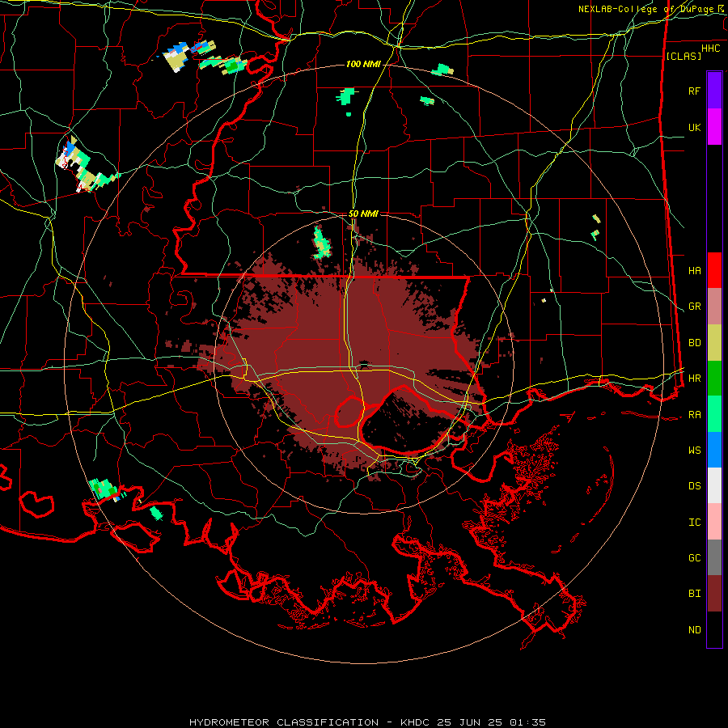Click the GC legend label
This screenshot has height=728, width=728.
(x=694, y=557)
